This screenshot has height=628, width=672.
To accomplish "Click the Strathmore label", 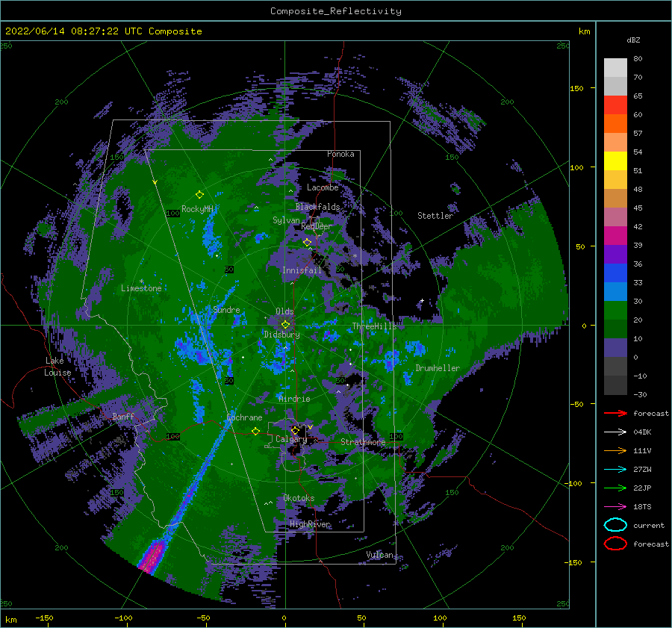I will coord(363,442).
